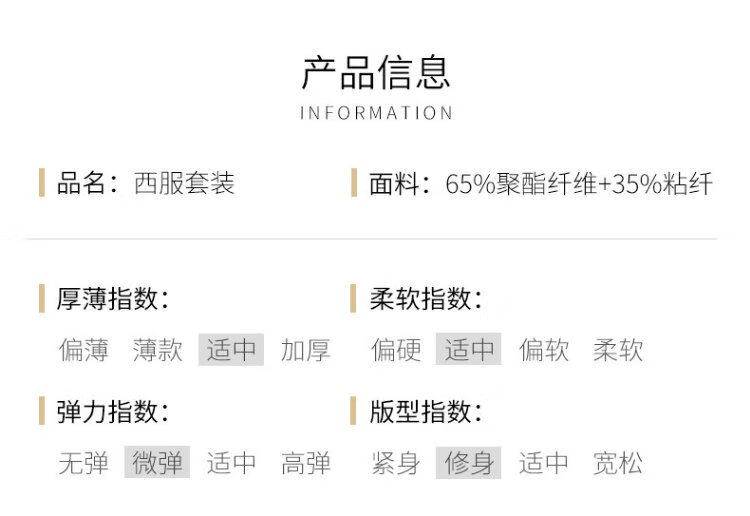This screenshot has width=750, height=516.
Task: Choose highlighted 适中 under 厚薄指数
Action: [231, 350]
